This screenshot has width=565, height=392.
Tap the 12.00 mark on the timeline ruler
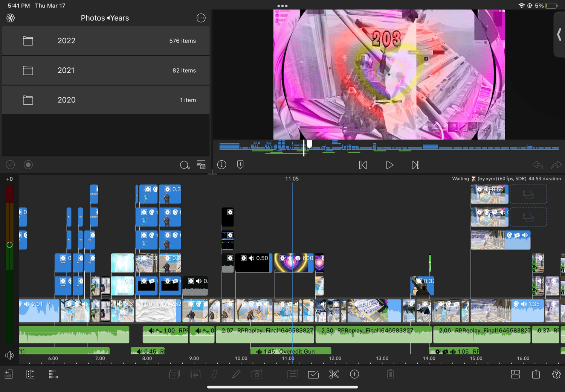(x=335, y=359)
